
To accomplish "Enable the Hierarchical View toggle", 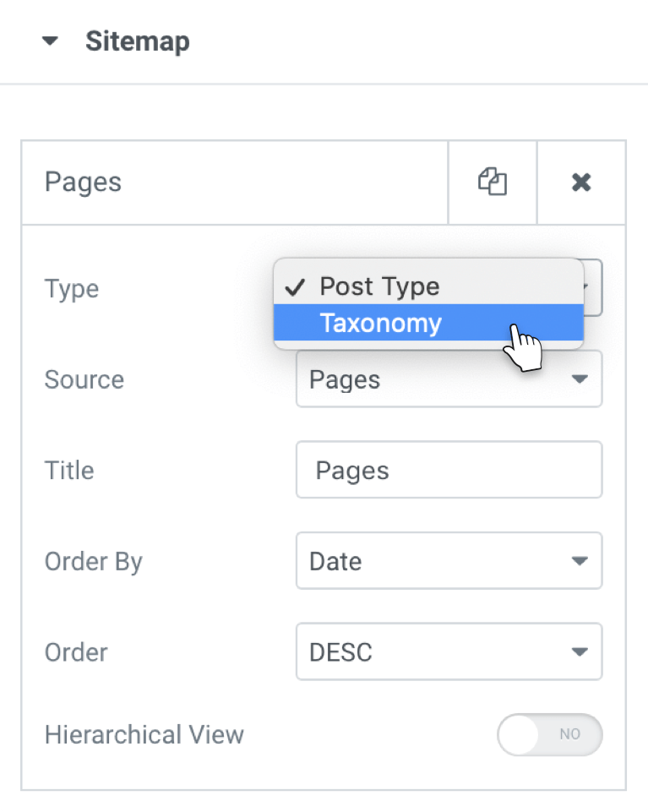I will point(550,734).
